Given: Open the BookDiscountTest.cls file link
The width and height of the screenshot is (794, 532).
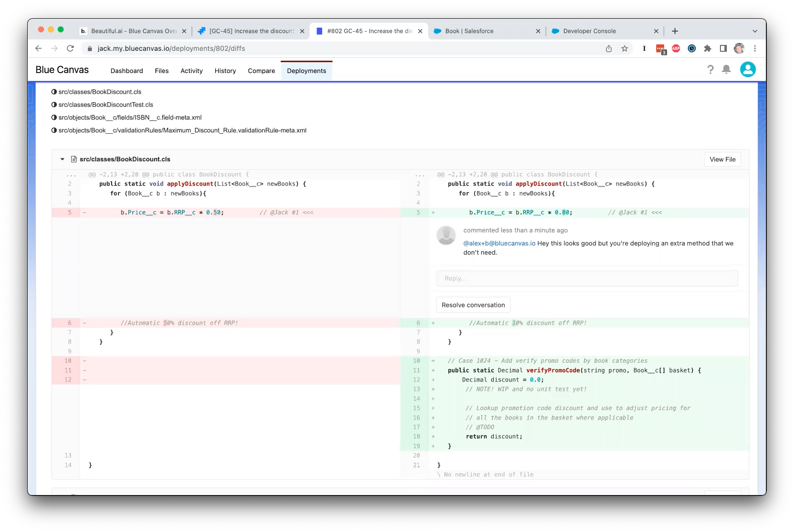Looking at the screenshot, I should pyautogui.click(x=106, y=105).
